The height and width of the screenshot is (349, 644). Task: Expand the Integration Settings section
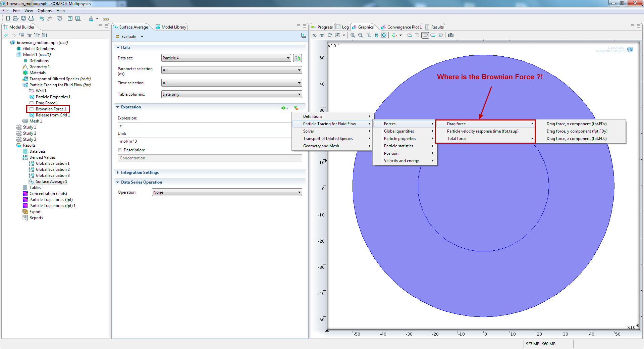[140, 172]
